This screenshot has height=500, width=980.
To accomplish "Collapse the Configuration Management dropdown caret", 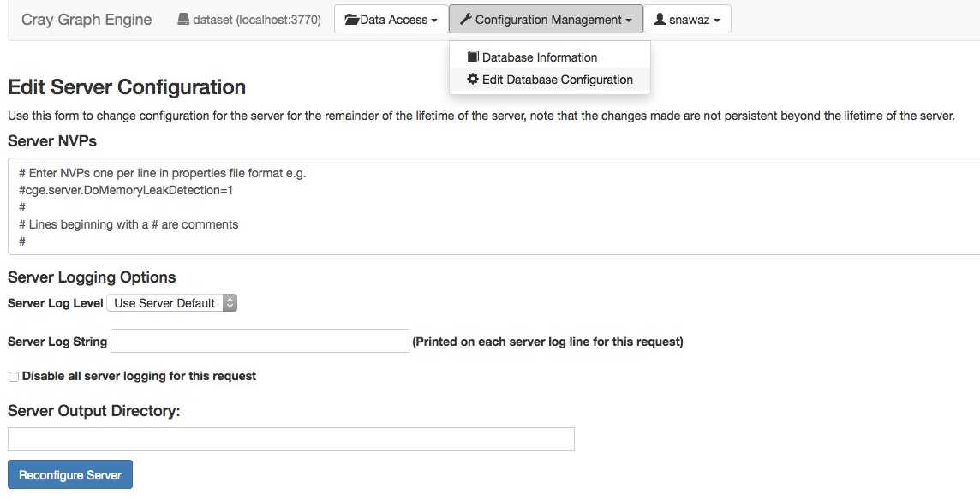I will click(629, 21).
